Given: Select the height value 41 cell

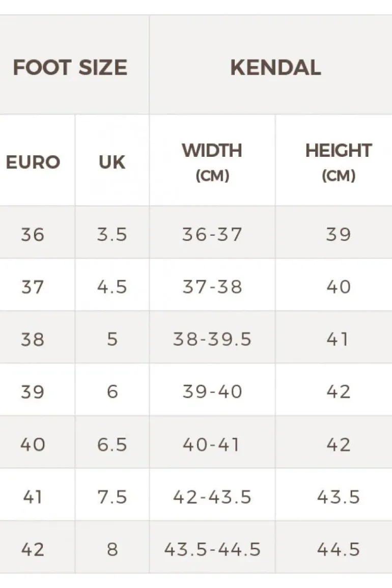Looking at the screenshot, I should pyautogui.click(x=338, y=340).
